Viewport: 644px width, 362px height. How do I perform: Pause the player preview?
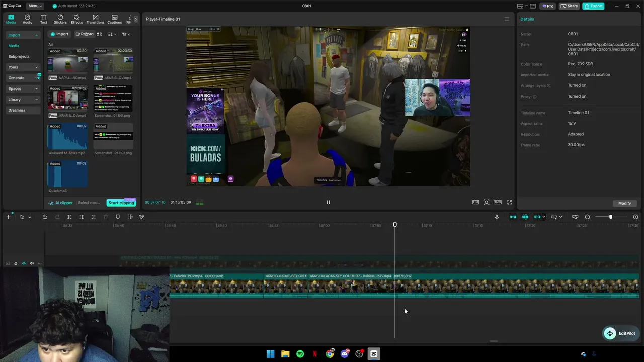(328, 202)
